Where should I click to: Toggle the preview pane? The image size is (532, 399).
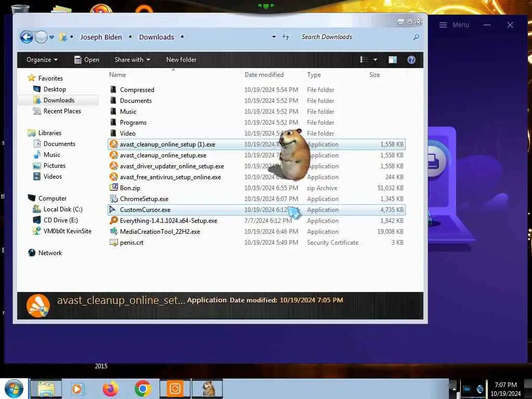click(393, 60)
